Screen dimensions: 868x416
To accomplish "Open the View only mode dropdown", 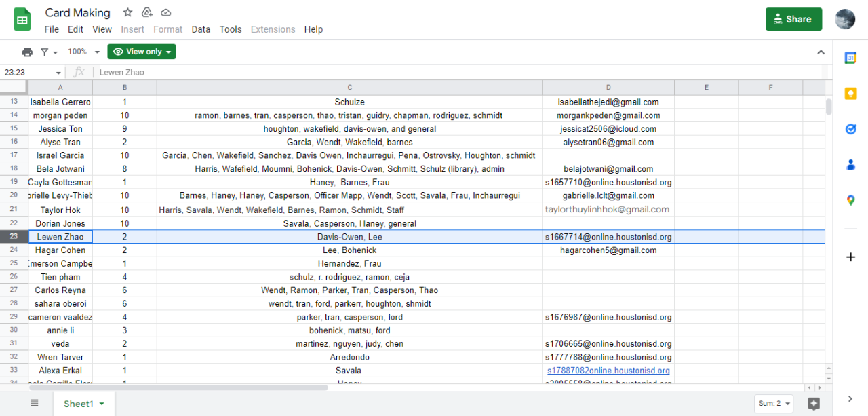I will (x=142, y=52).
